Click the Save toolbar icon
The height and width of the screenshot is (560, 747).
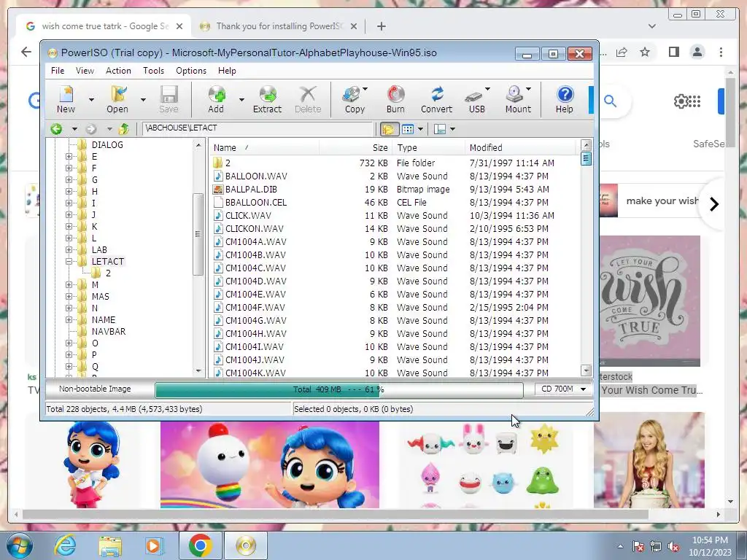coord(169,99)
